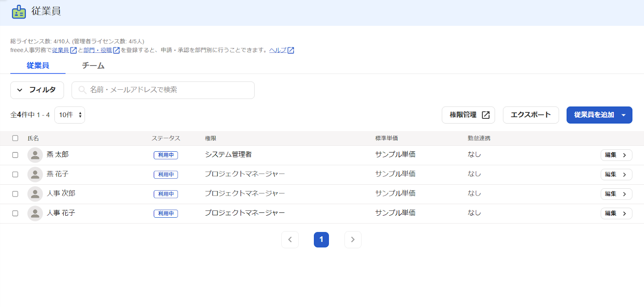This screenshot has width=644, height=307.
Task: Click the name 人事 花子
Action: tap(61, 213)
